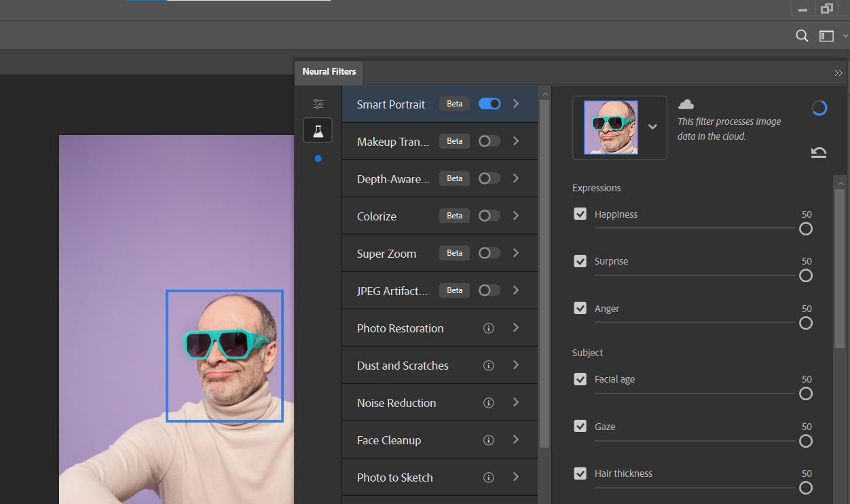
Task: Uncheck the Happiness checkbox
Action: [580, 214]
